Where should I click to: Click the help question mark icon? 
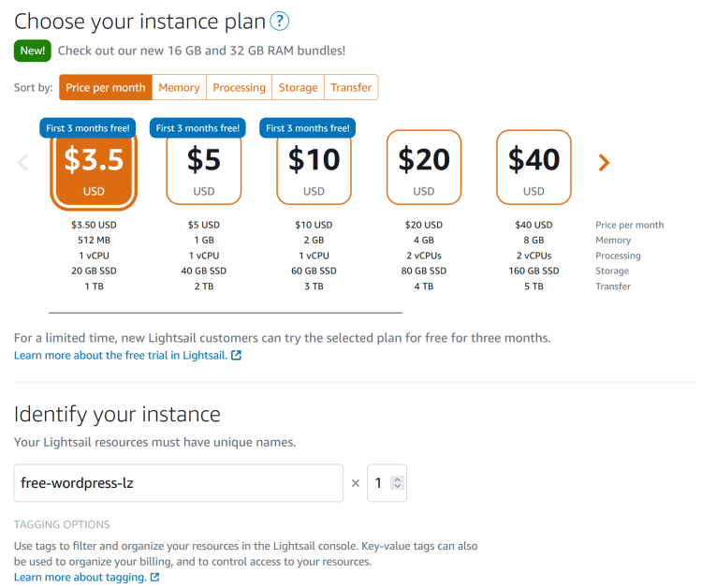tap(279, 22)
